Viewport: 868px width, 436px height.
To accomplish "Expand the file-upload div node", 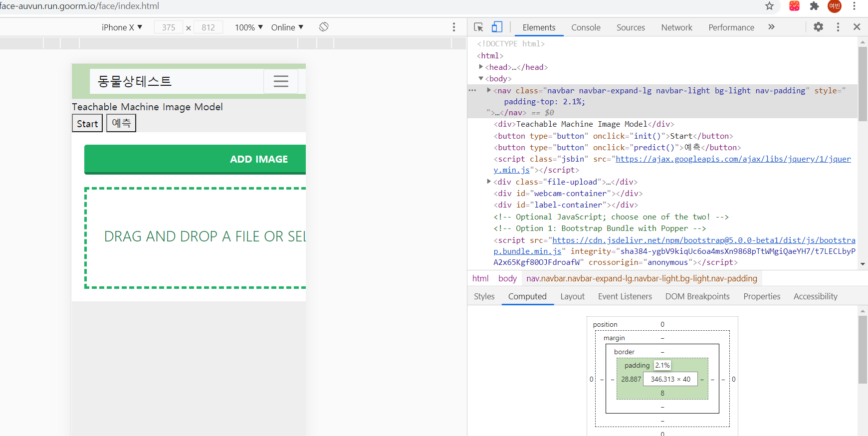I will click(489, 182).
